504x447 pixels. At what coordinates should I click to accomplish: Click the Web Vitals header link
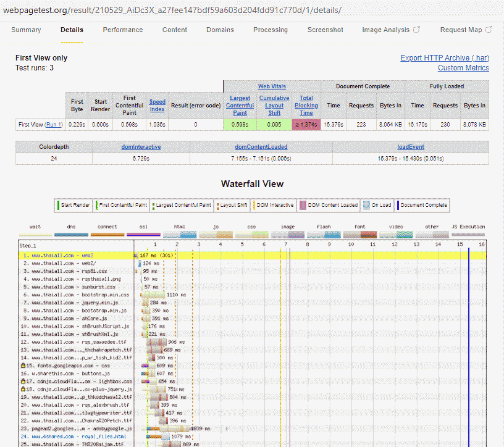(x=272, y=86)
